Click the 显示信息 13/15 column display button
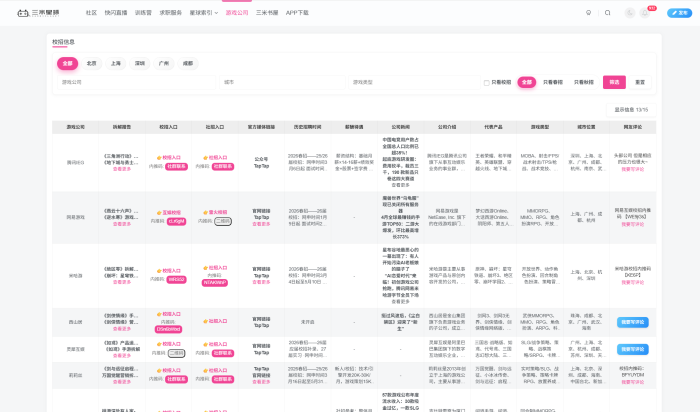700x412 pixels. 631,109
